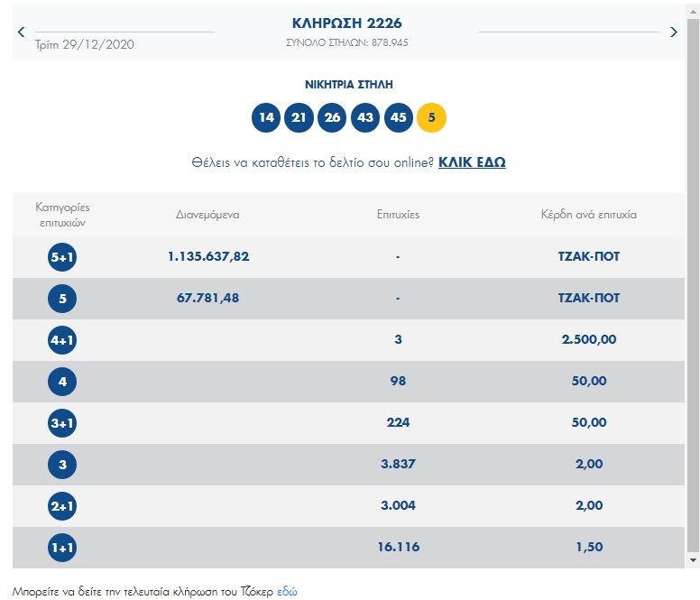Viewport: 700px width, 600px height.
Task: Go to the next draw with right arrow
Action: coord(673,32)
